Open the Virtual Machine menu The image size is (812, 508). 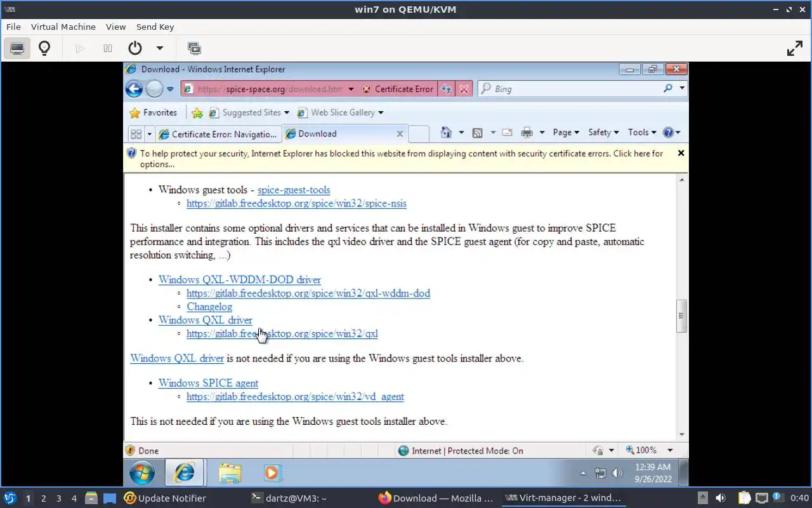63,27
